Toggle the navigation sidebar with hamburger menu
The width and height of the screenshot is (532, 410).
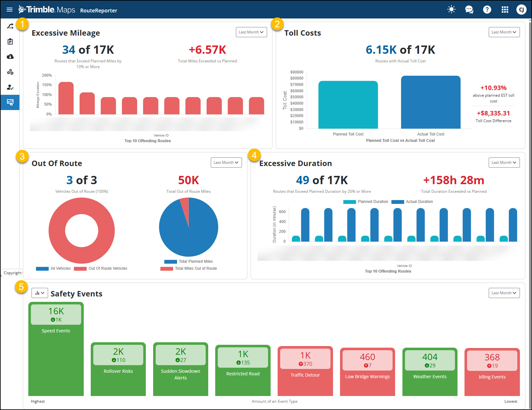click(x=9, y=10)
